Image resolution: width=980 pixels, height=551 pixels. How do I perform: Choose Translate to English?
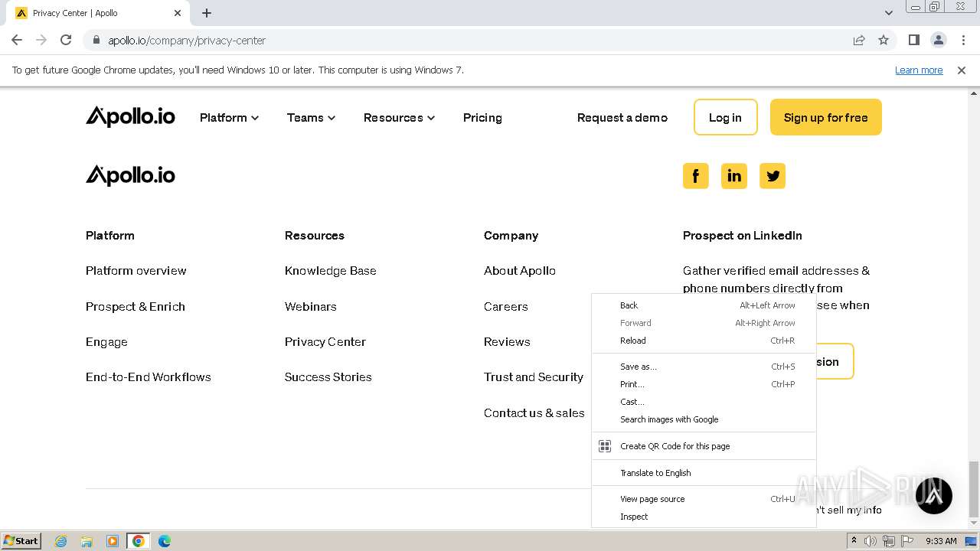coord(704,473)
